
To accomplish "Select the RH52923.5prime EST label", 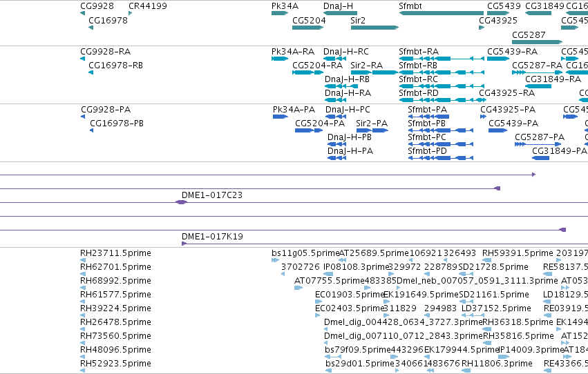I will (115, 364).
